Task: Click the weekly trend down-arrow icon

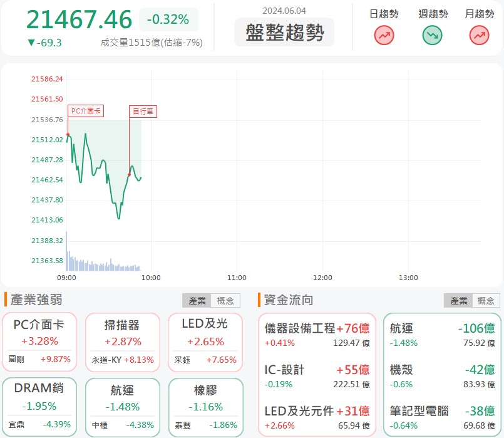Action: tap(432, 35)
